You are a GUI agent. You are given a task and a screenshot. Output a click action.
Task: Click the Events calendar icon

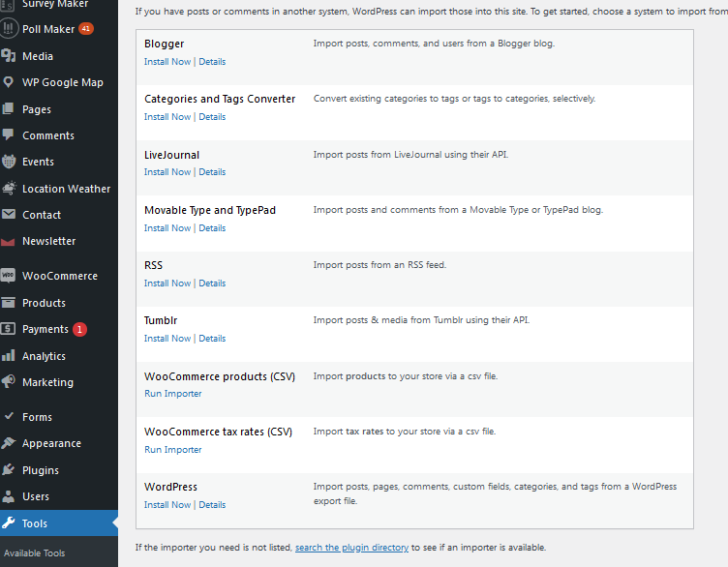9,162
